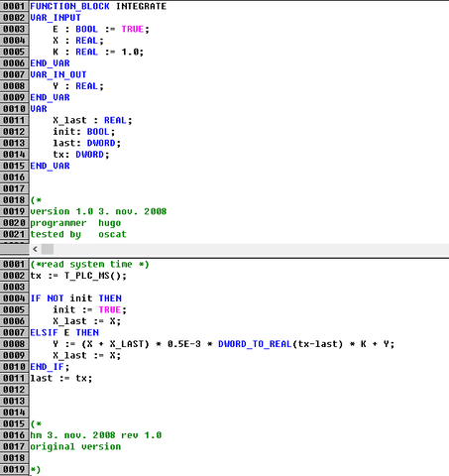The image size is (449, 476).
Task: Click the VAR_INPUT keyword
Action: [56, 18]
